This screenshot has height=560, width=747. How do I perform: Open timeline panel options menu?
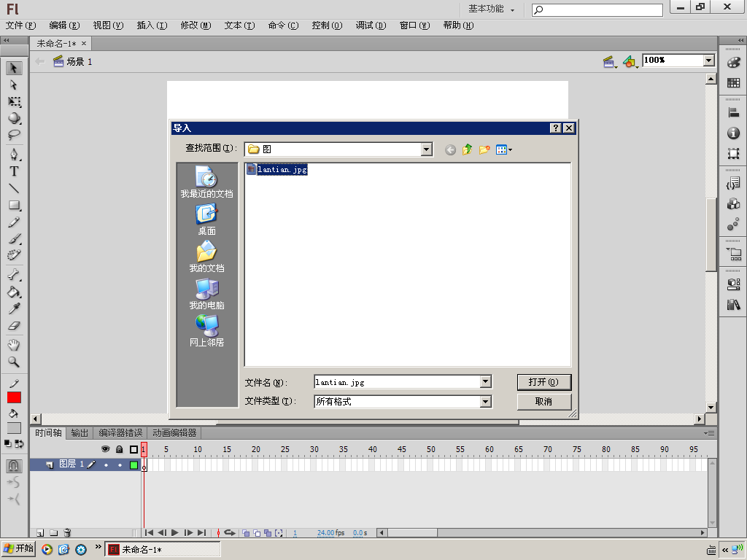(x=709, y=433)
